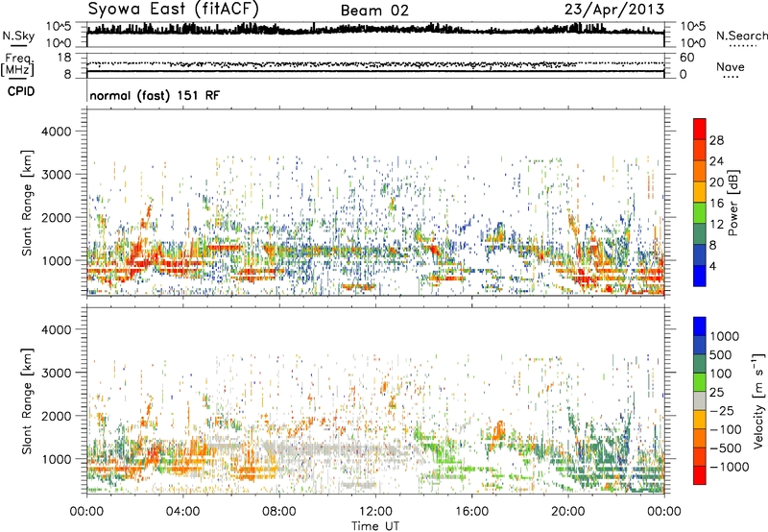Click the velocity color bar
The height and width of the screenshot is (532, 768).
700,400
